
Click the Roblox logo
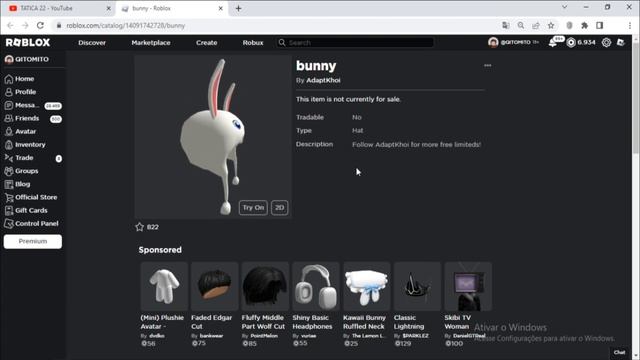[28, 42]
